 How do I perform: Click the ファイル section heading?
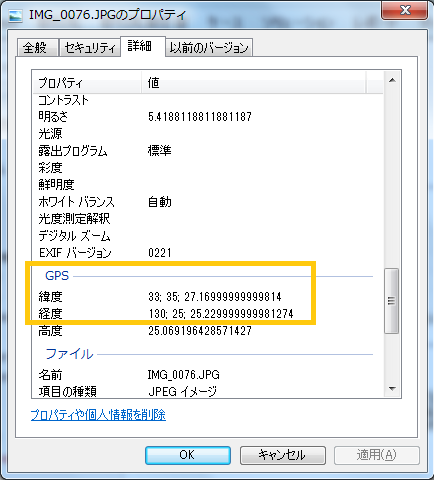(69, 354)
